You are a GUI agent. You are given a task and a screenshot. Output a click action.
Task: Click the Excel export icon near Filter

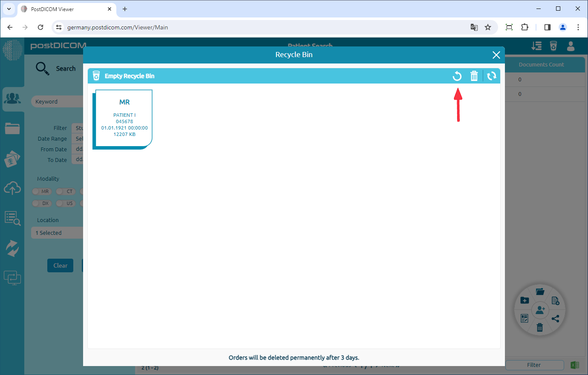(x=575, y=365)
